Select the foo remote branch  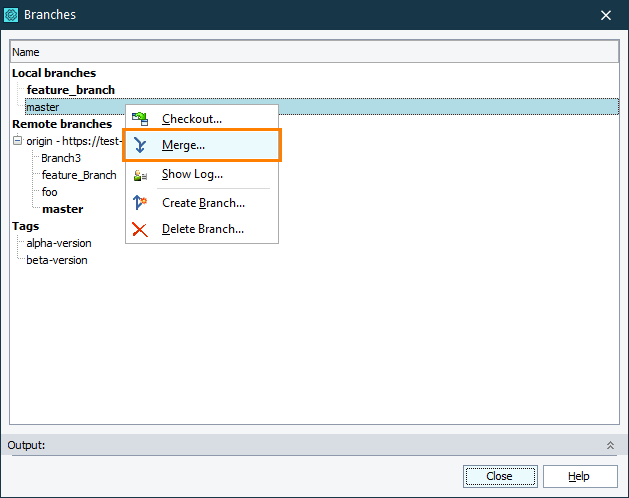pyautogui.click(x=49, y=192)
